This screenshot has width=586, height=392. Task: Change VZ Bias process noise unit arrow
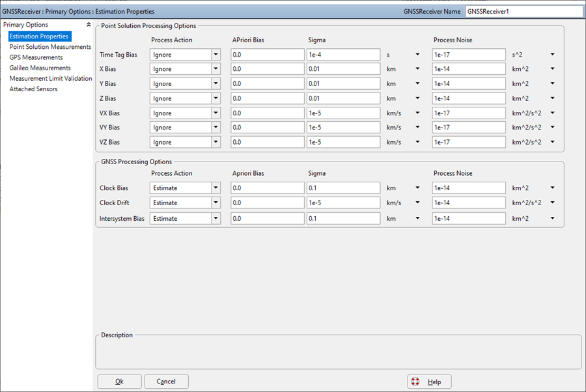[552, 142]
